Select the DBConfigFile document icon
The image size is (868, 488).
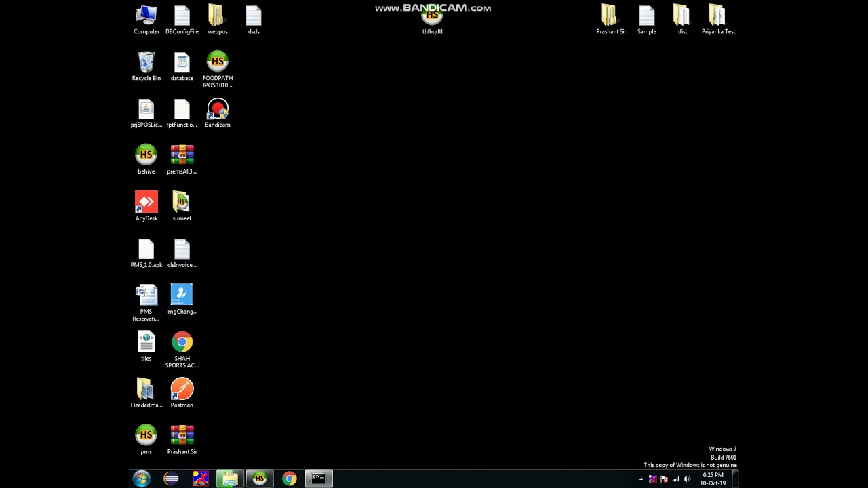[182, 20]
